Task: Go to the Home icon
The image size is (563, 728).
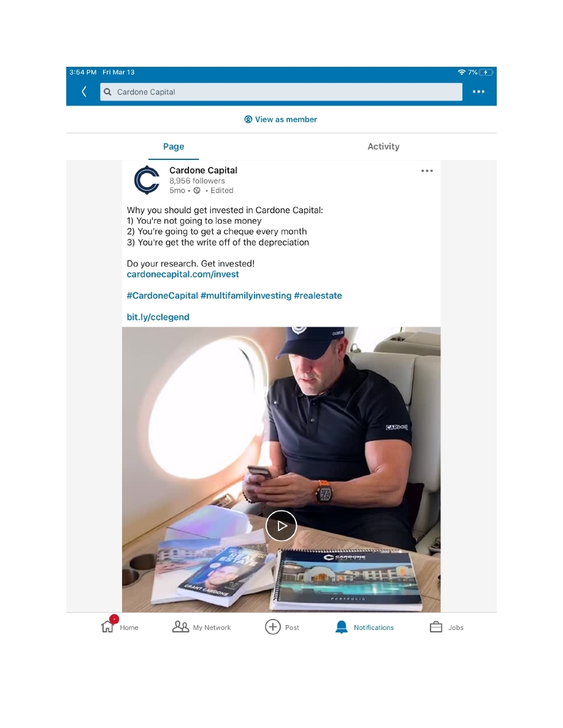Action: (x=108, y=627)
